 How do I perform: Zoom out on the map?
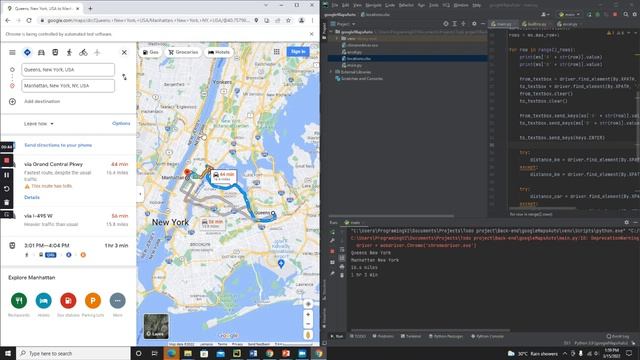[x=308, y=324]
